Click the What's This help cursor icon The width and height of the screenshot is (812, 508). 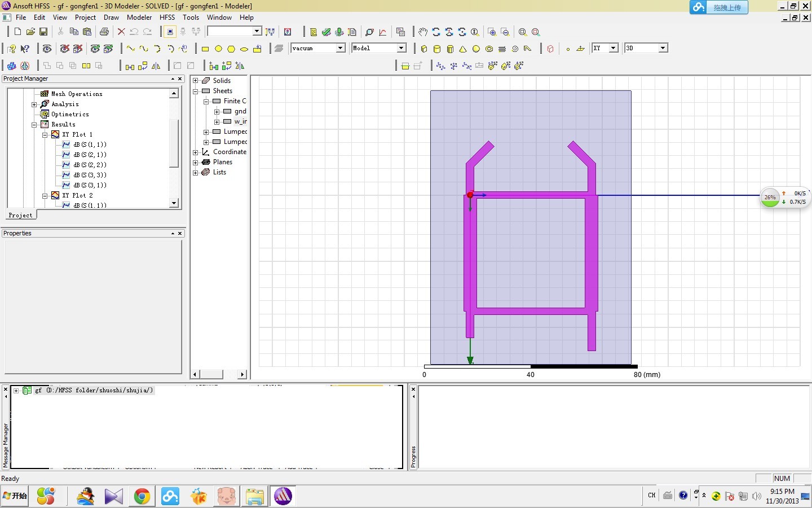click(25, 49)
